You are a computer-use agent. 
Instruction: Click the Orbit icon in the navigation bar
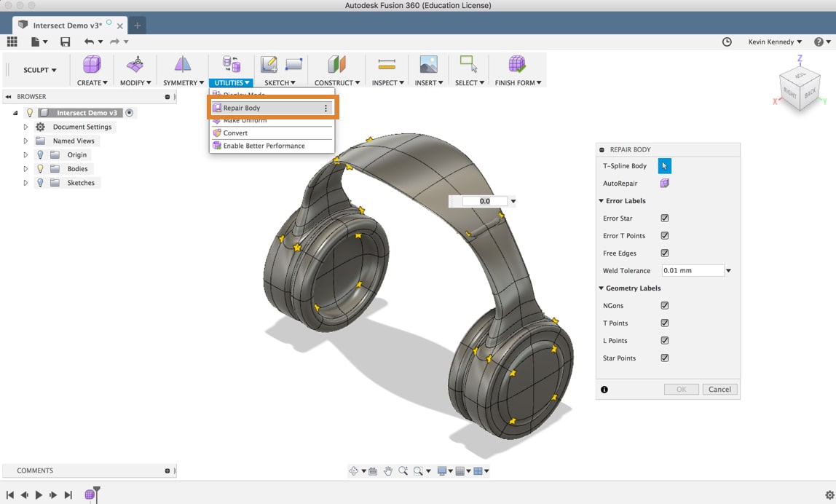click(x=355, y=470)
